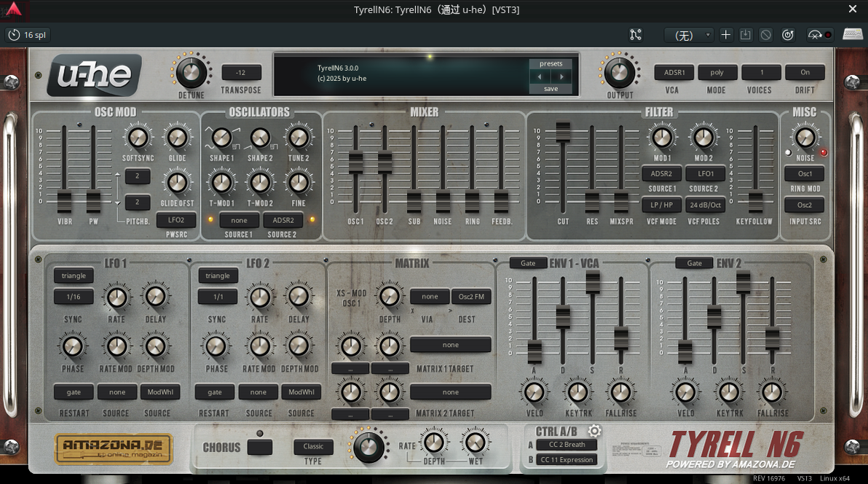This screenshot has height=484, width=868.
Task: Open the plugin pin routing icon
Action: click(636, 35)
